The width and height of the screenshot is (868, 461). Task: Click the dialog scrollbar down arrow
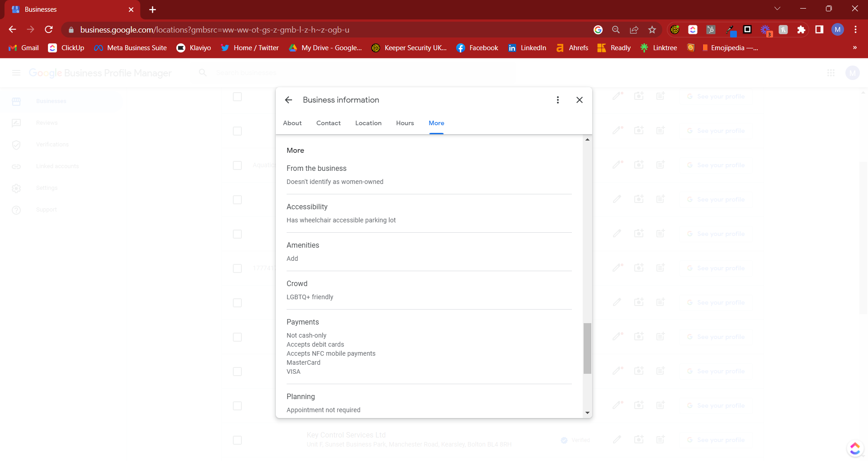587,413
